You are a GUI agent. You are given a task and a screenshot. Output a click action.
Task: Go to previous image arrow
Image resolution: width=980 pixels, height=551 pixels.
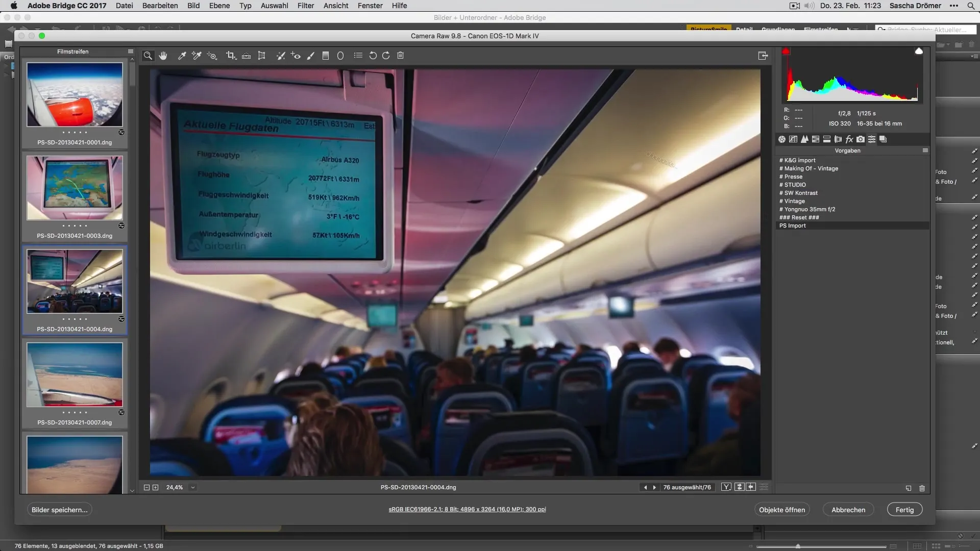[645, 487]
